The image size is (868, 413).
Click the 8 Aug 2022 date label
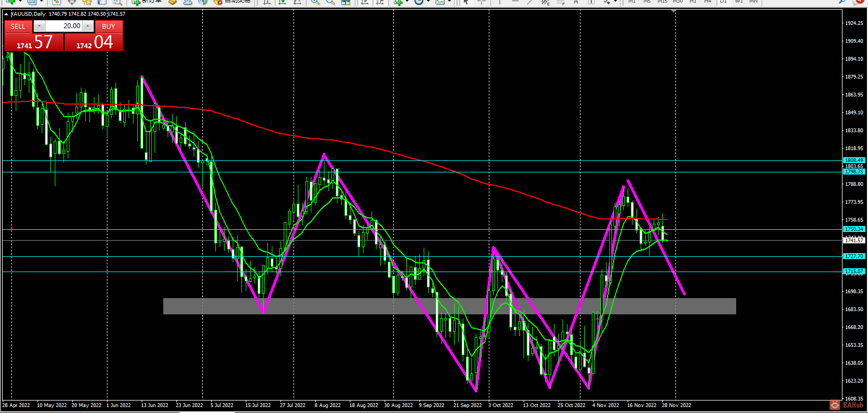coord(328,405)
